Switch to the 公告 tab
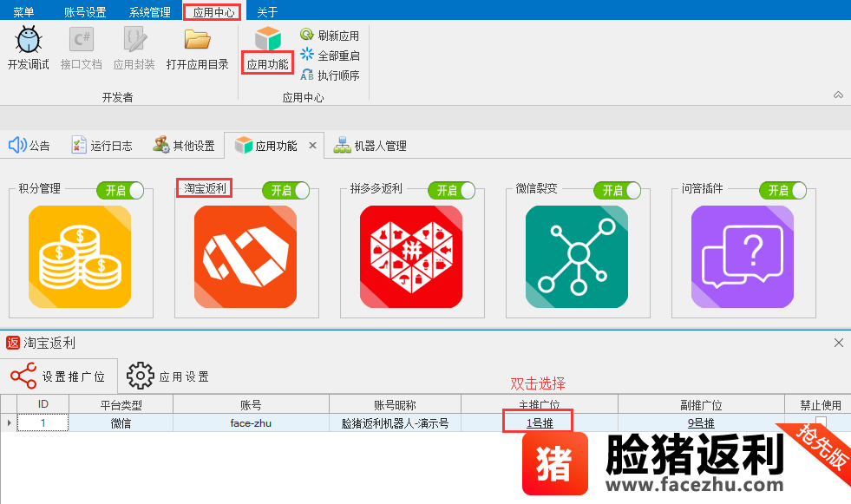Screen dimensions: 851x504 coord(29,146)
